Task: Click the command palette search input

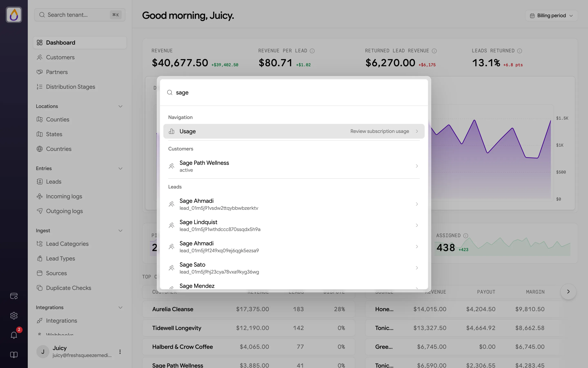Action: click(x=294, y=92)
